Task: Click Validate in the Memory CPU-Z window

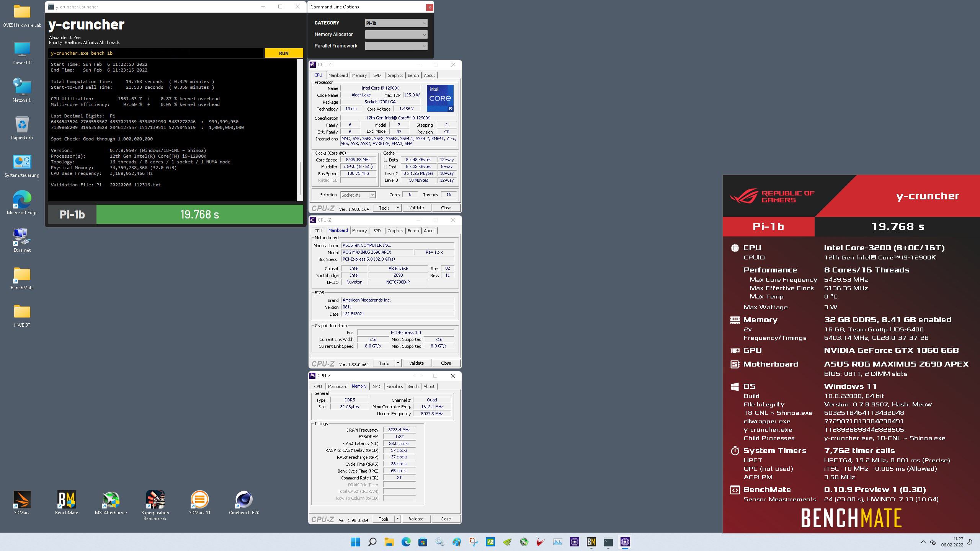Action: pyautogui.click(x=416, y=519)
